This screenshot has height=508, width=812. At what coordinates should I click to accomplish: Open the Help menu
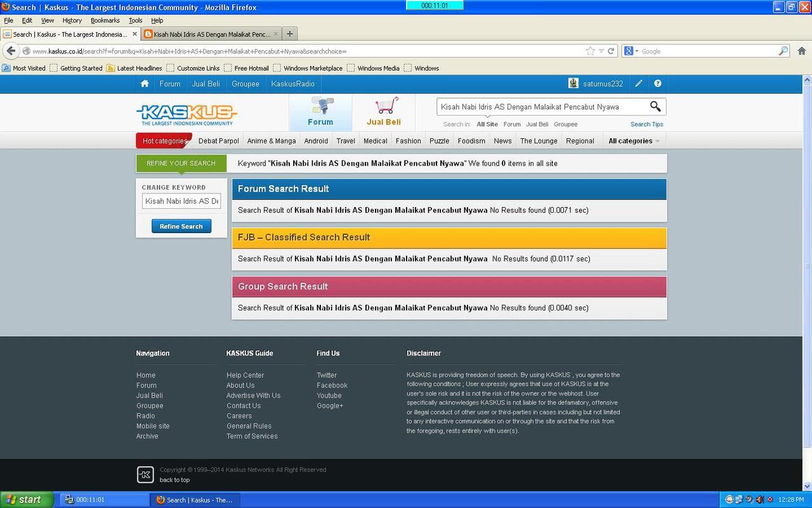pos(157,20)
